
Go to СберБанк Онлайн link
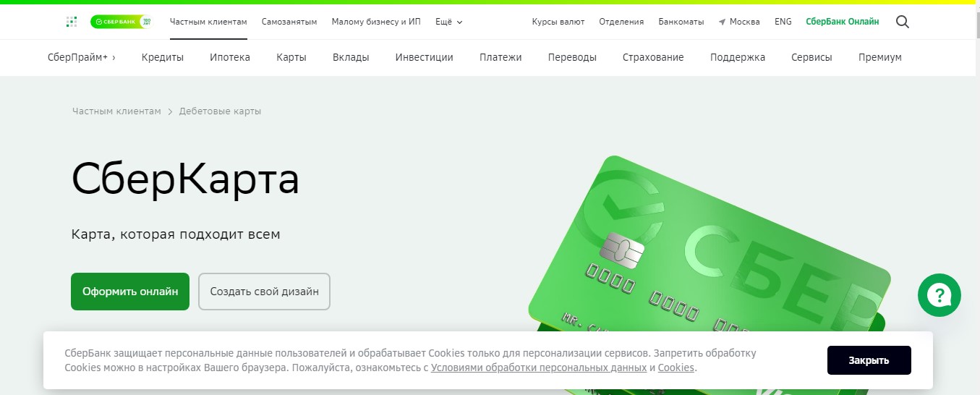coord(843,22)
